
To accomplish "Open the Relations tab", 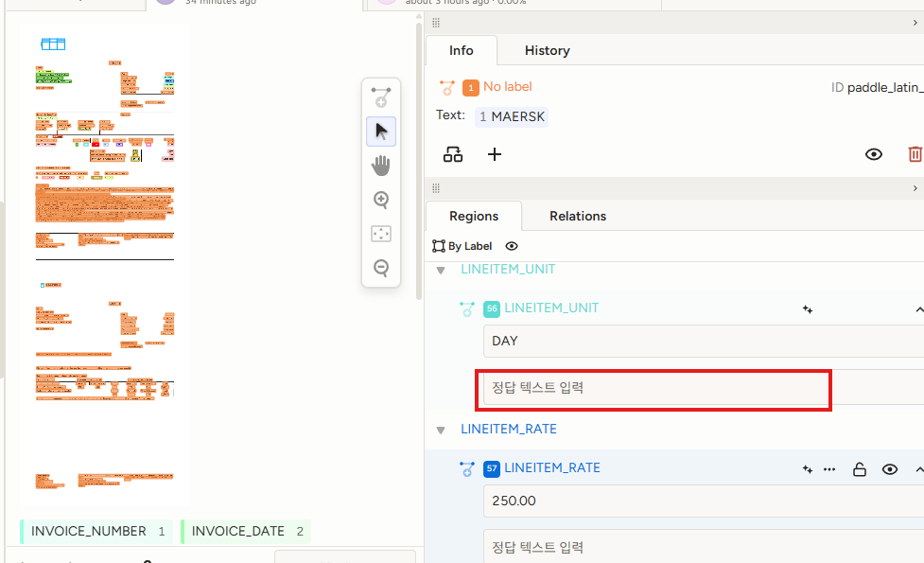I will [578, 216].
